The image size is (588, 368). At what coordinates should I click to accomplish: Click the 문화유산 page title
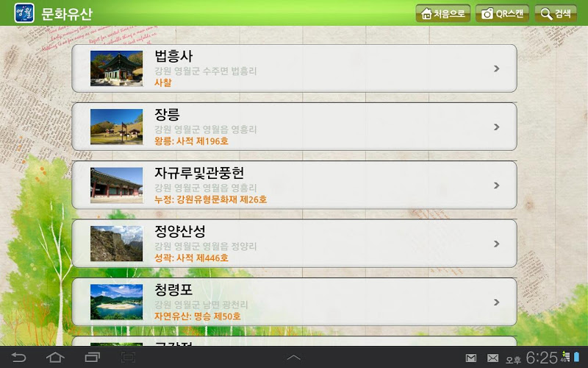[x=66, y=14]
